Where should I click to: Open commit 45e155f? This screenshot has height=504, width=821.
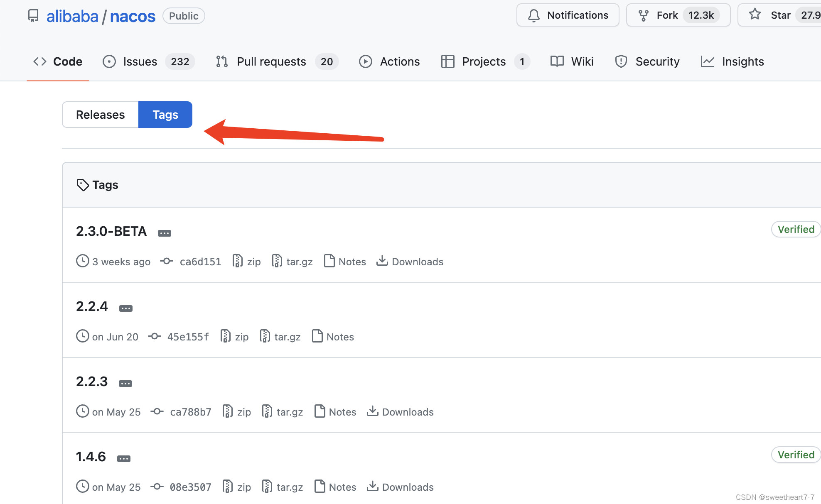[188, 337]
